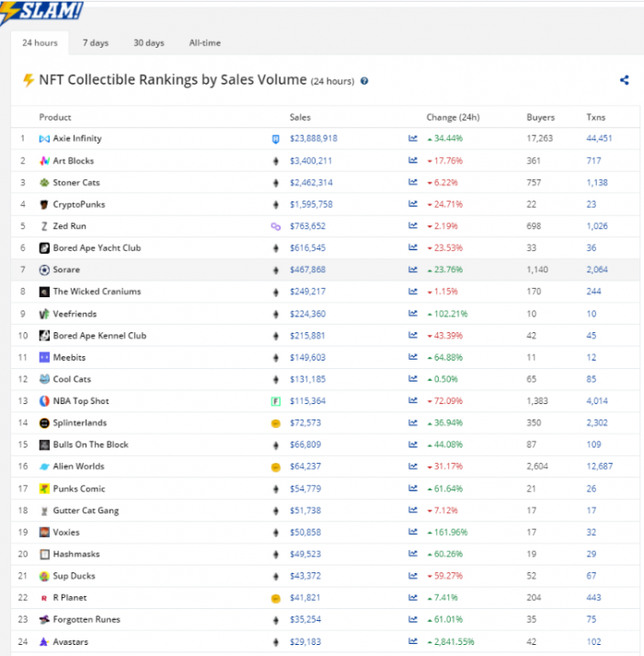Screen dimensions: 644x656
Task: Open the Bulls On The Block link
Action: pos(90,444)
